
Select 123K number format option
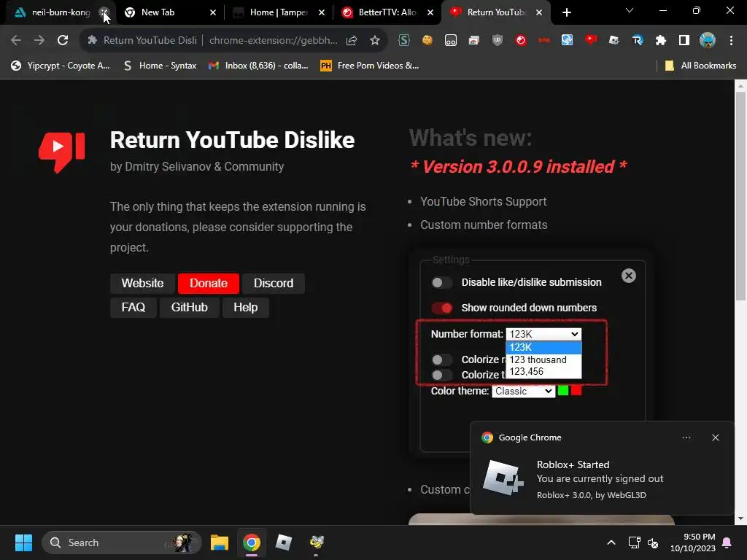coord(543,348)
